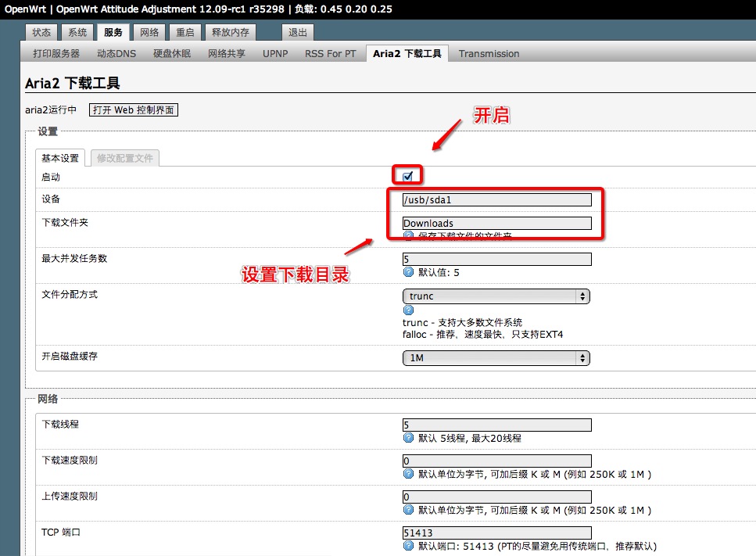Click the Downloads folder input field
Image resolution: width=756 pixels, height=556 pixels.
click(496, 223)
